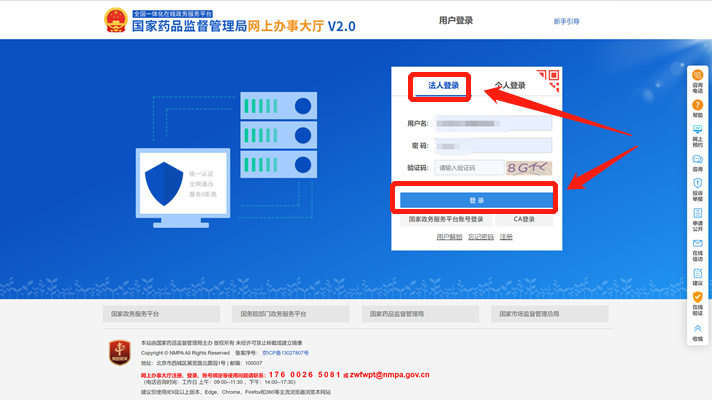
Task: Click the CA登录 button
Action: [x=524, y=219]
